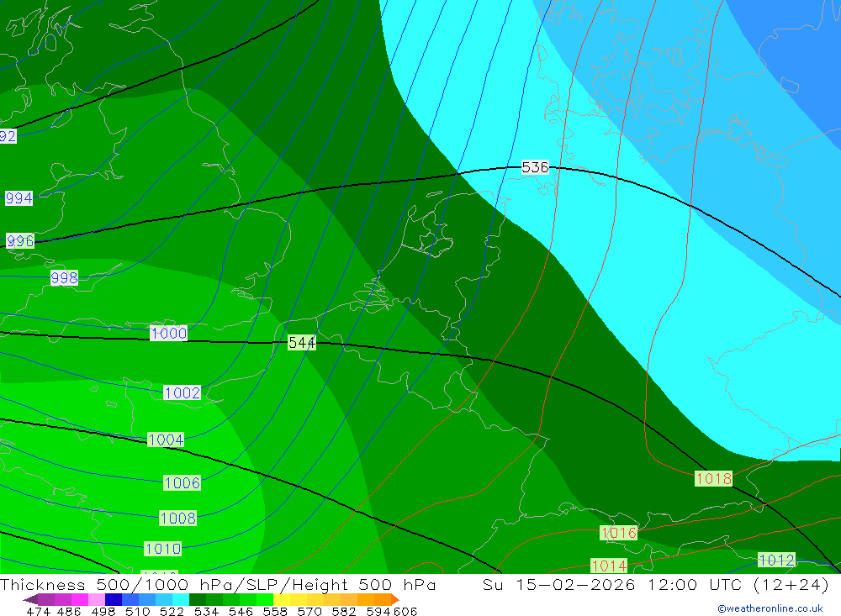Click the 1008 pressure label
This screenshot has width=841, height=616.
coord(178,518)
